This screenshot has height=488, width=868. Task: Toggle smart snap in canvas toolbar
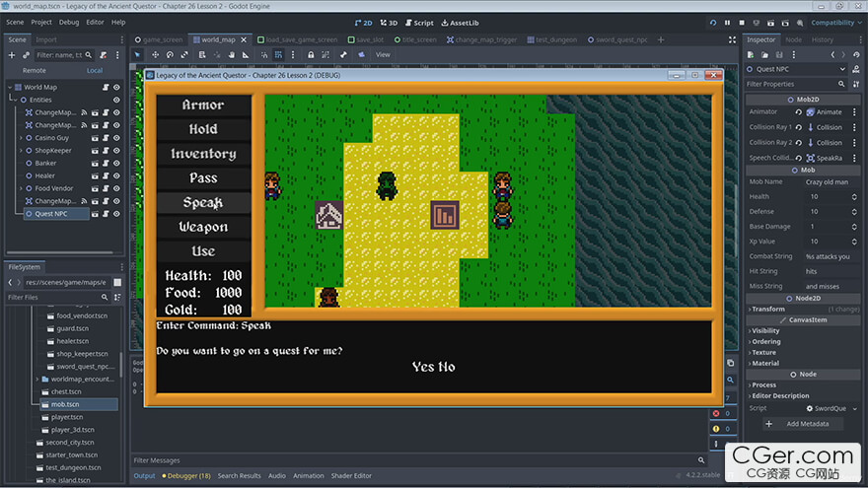(x=263, y=55)
